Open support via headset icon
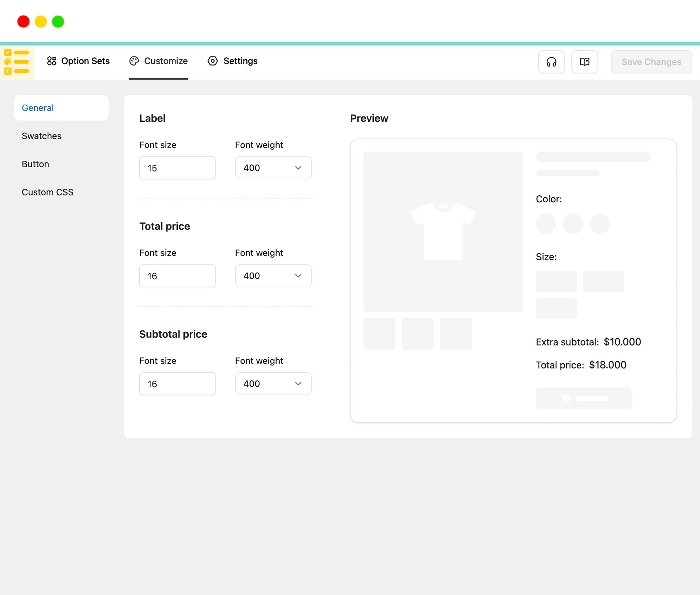This screenshot has height=595, width=700. coord(551,62)
